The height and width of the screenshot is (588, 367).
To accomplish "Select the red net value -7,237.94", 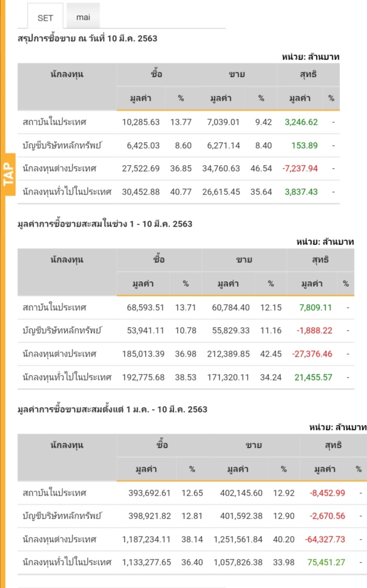I will [300, 169].
